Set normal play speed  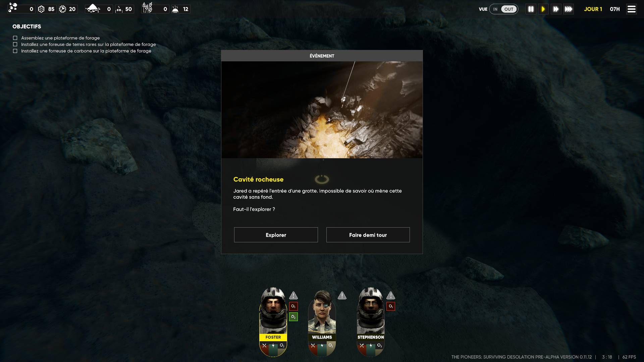pos(543,9)
